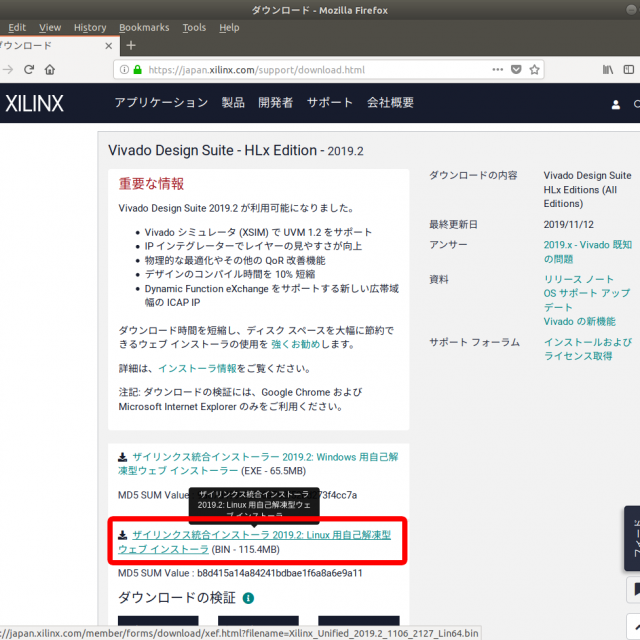Image resolution: width=640 pixels, height=640 pixels.
Task: Save page to Pocket
Action: [x=516, y=70]
